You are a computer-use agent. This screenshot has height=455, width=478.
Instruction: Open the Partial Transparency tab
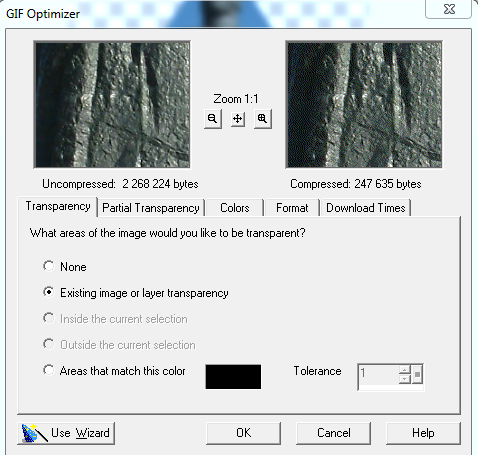click(x=151, y=208)
